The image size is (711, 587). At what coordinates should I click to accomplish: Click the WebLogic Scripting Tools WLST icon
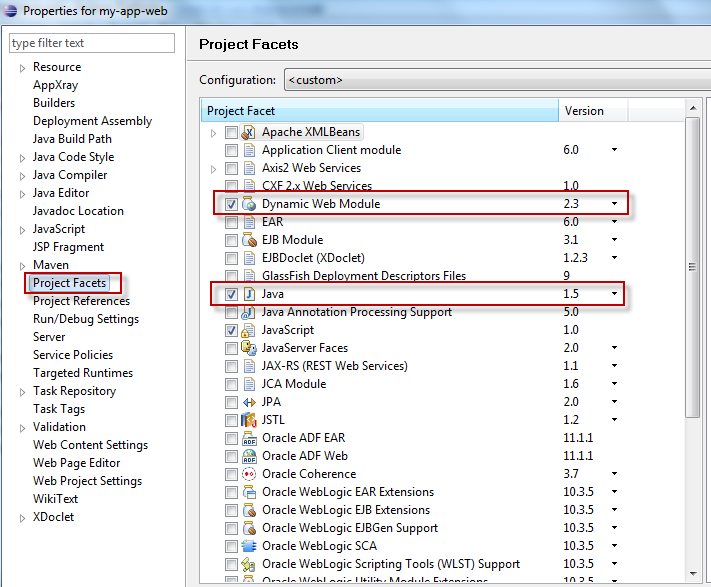click(248, 564)
